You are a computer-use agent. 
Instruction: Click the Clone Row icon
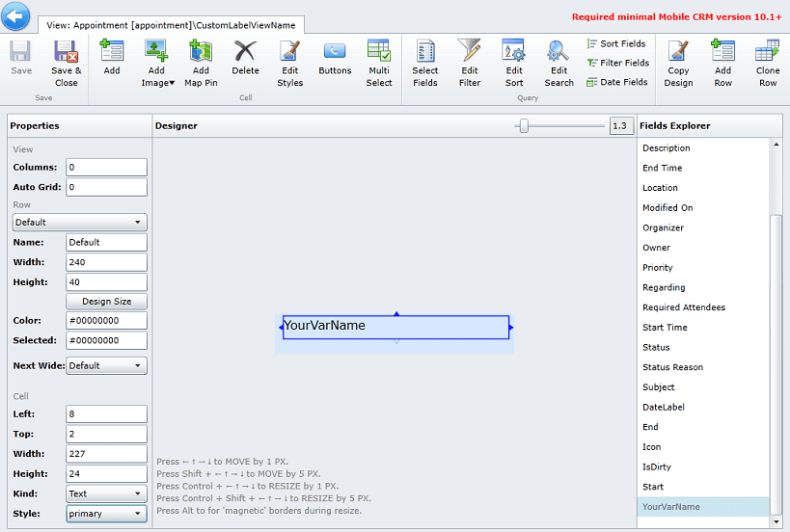pos(767,51)
